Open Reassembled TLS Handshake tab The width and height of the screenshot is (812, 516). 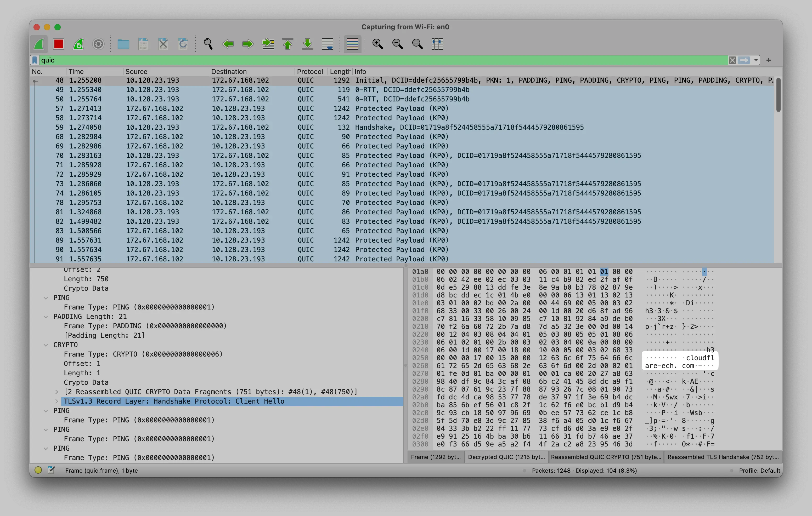[723, 457]
